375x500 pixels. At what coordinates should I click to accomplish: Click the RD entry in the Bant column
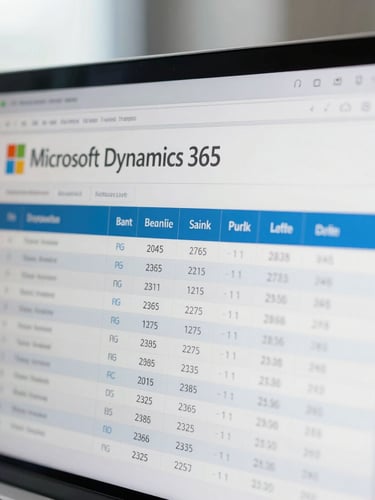[x=107, y=430]
